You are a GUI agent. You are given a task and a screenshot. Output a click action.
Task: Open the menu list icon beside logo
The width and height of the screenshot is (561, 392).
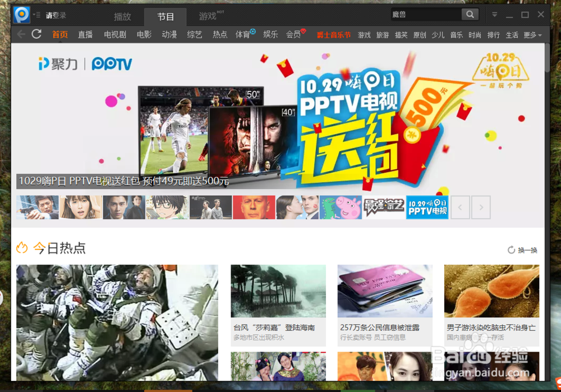point(37,15)
